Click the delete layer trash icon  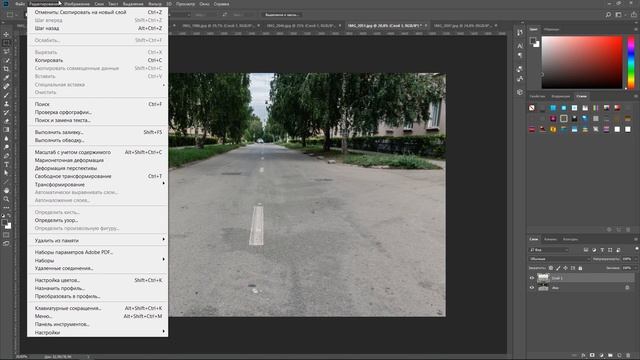coord(629,356)
